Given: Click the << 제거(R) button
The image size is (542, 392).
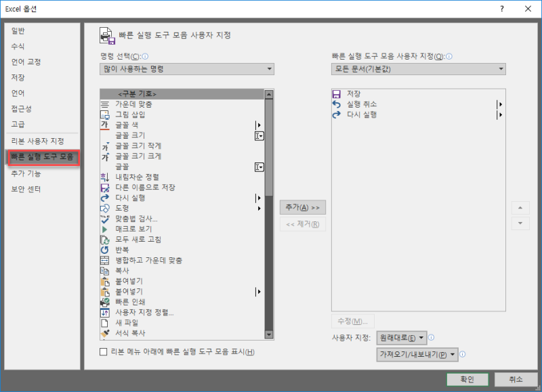Looking at the screenshot, I should coord(302,224).
